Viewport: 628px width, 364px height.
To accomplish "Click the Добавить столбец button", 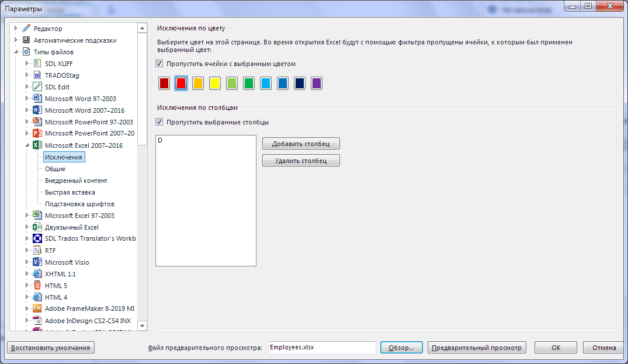I will point(301,144).
